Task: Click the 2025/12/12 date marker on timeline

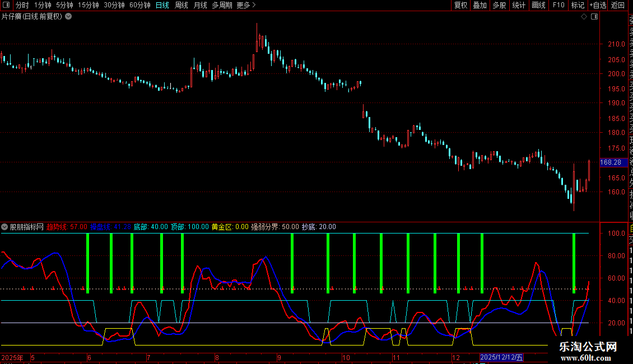Action: click(502, 357)
